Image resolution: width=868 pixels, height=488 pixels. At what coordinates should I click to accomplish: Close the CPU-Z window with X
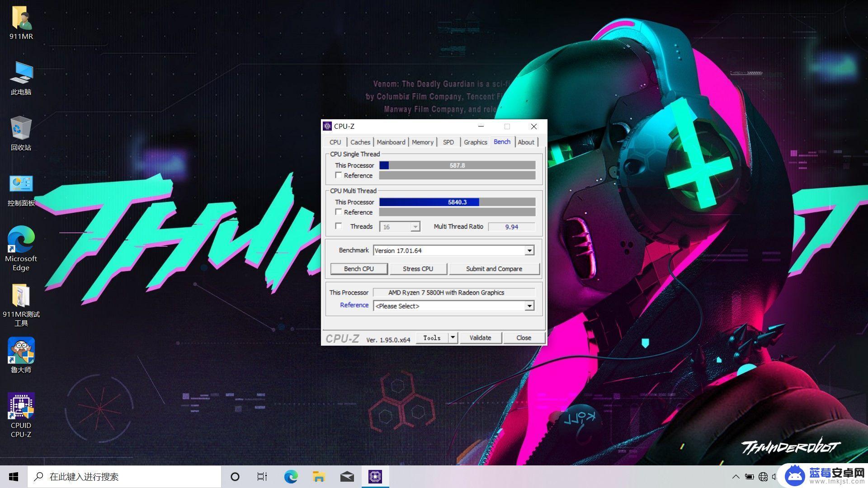tap(534, 126)
